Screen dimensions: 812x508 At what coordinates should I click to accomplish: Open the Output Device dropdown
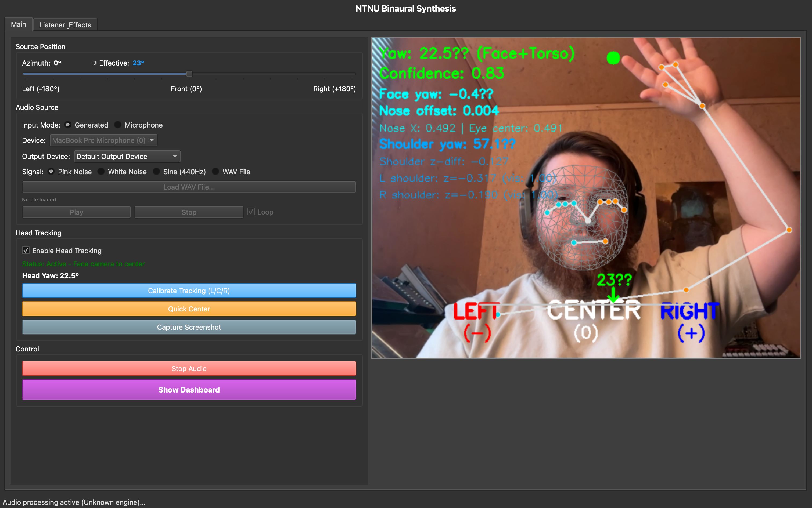(127, 156)
